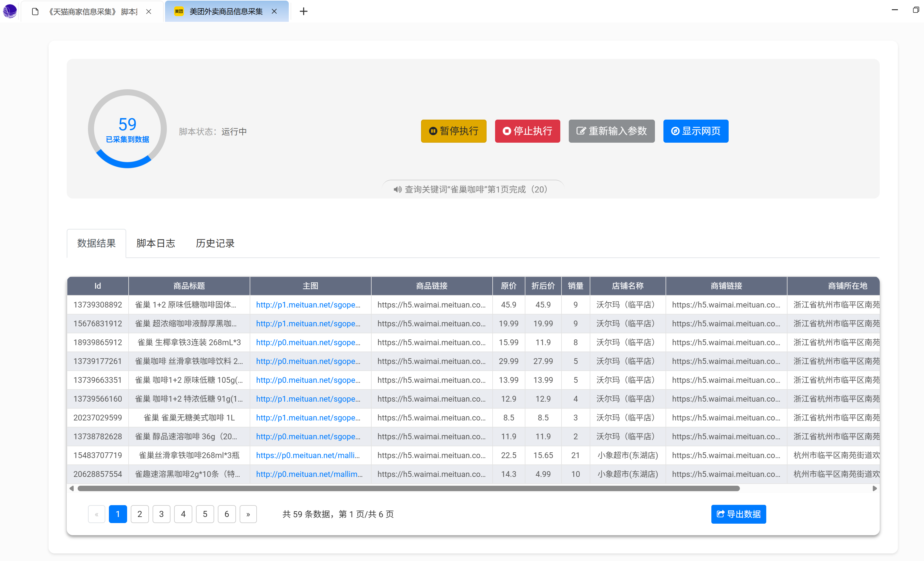Open main image link for Id 20628857554

(x=309, y=474)
